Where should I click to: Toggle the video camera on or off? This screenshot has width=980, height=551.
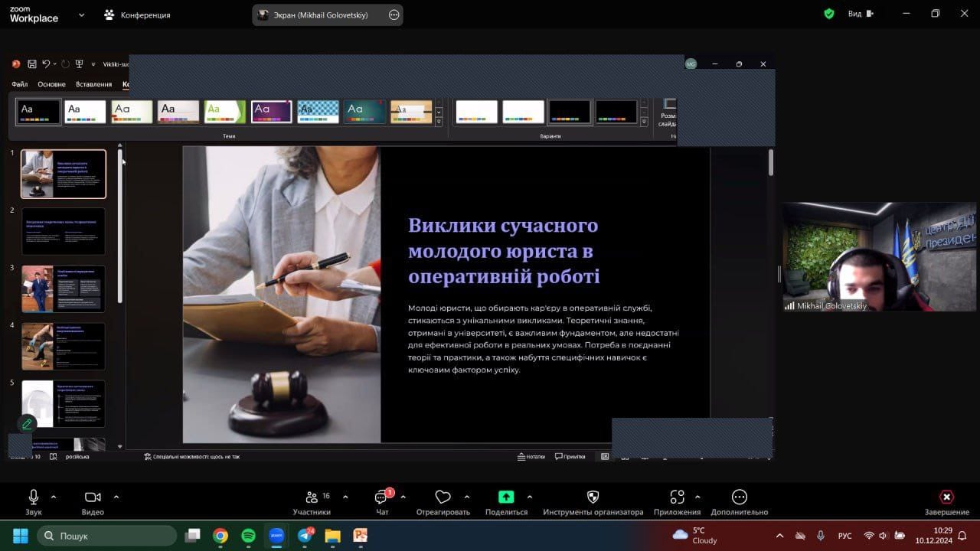[x=93, y=497]
